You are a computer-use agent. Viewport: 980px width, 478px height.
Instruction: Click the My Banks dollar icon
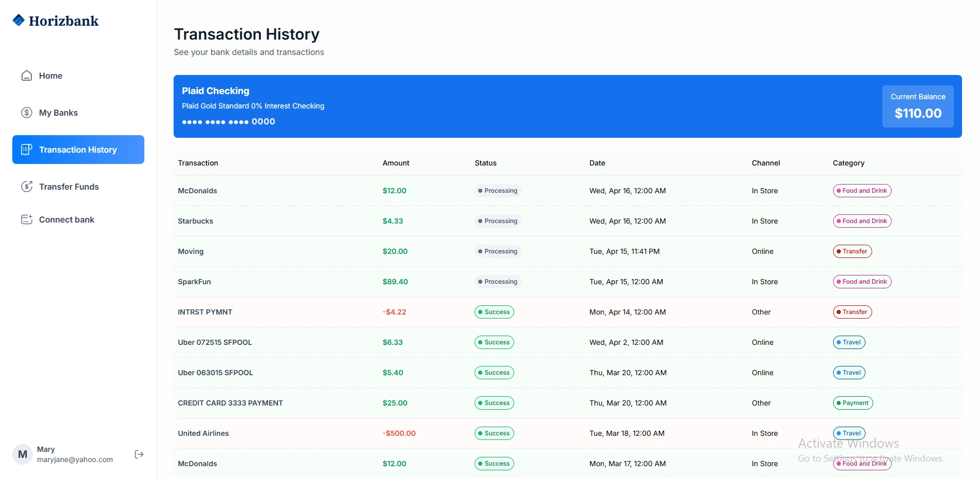[27, 113]
